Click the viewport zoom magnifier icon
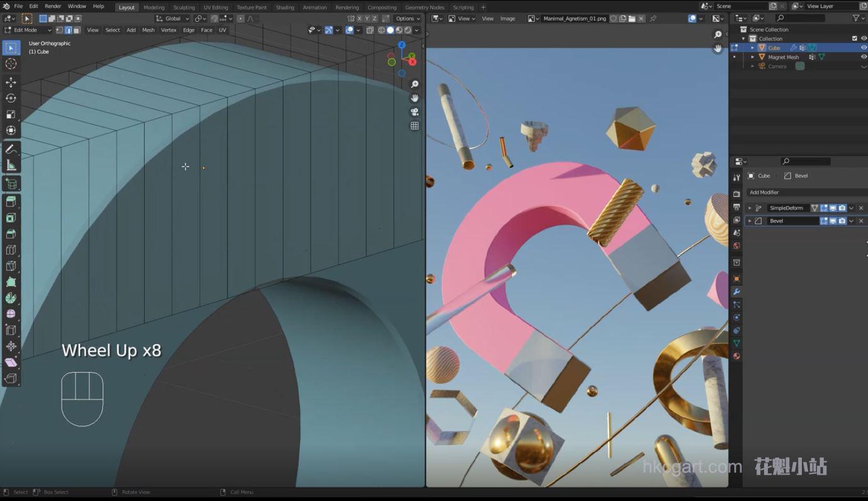This screenshot has height=501, width=868. 414,84
